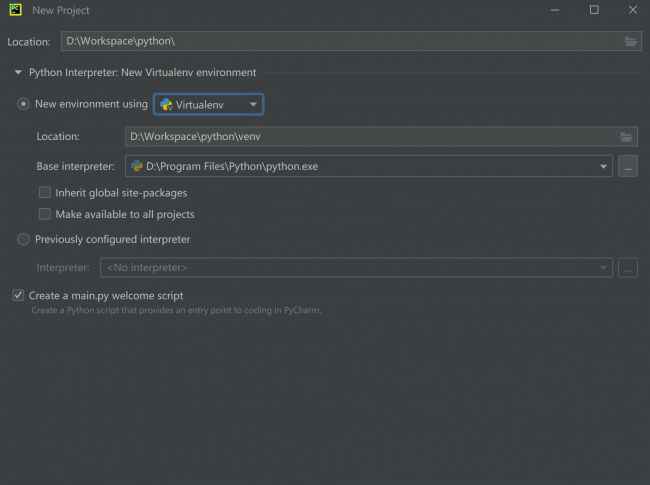Image resolution: width=650 pixels, height=485 pixels.
Task: Click into the venv Location text field
Action: pyautogui.click(x=381, y=136)
